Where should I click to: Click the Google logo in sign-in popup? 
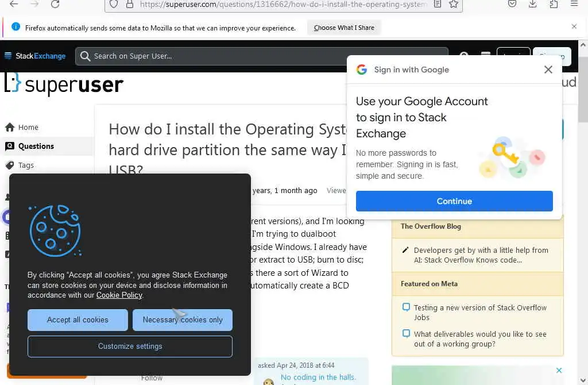(x=362, y=70)
